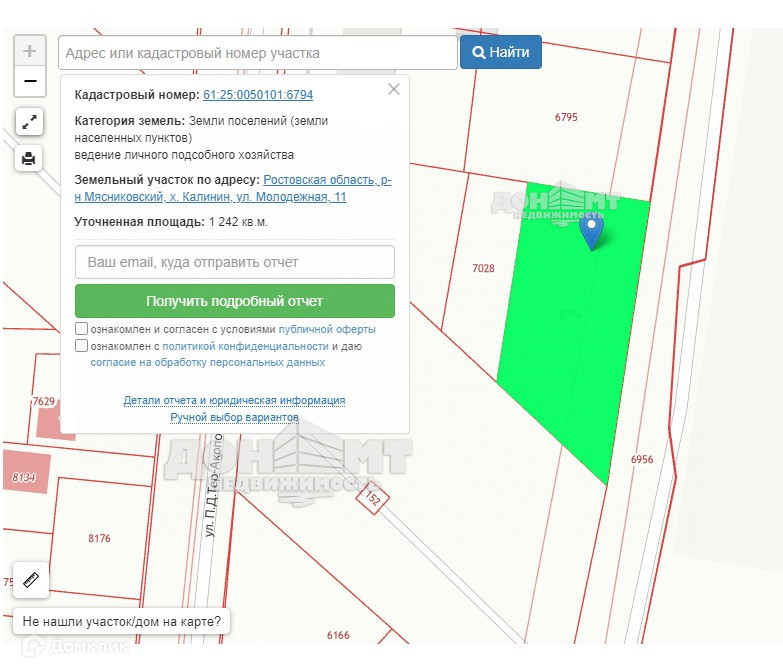Close the parcel info popup
Image resolution: width=783 pixels, height=672 pixels.
point(394,89)
